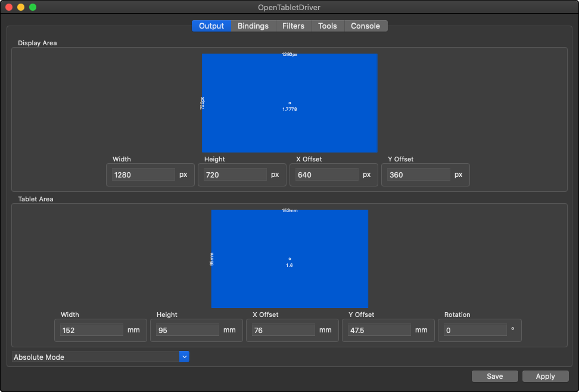Click the Rotation label
The image size is (579, 392).
(x=457, y=315)
